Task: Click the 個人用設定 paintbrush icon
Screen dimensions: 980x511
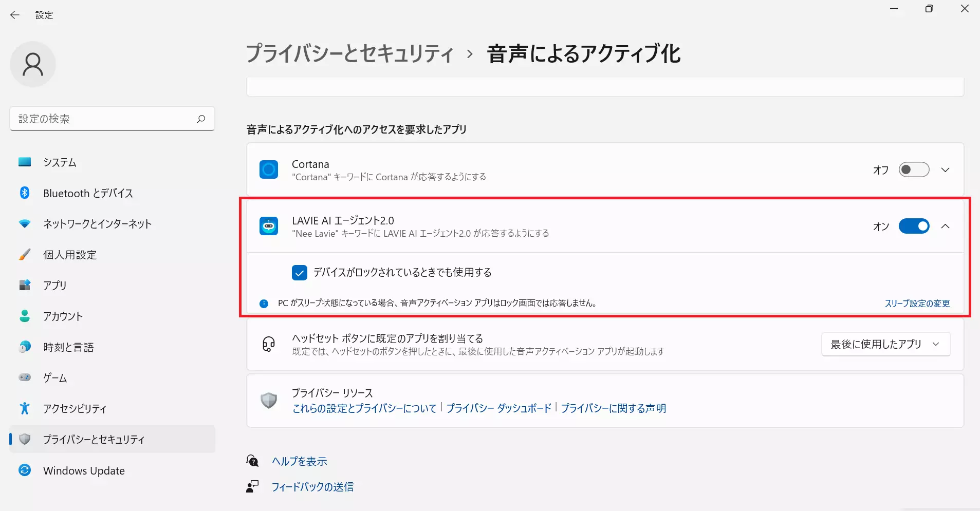Action: click(25, 254)
